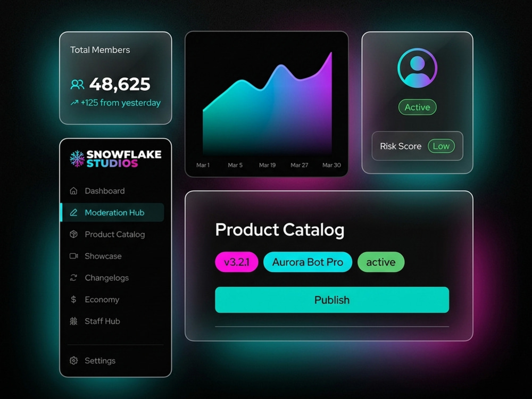The height and width of the screenshot is (399, 532).
Task: Click the green active tag
Action: coord(381,262)
